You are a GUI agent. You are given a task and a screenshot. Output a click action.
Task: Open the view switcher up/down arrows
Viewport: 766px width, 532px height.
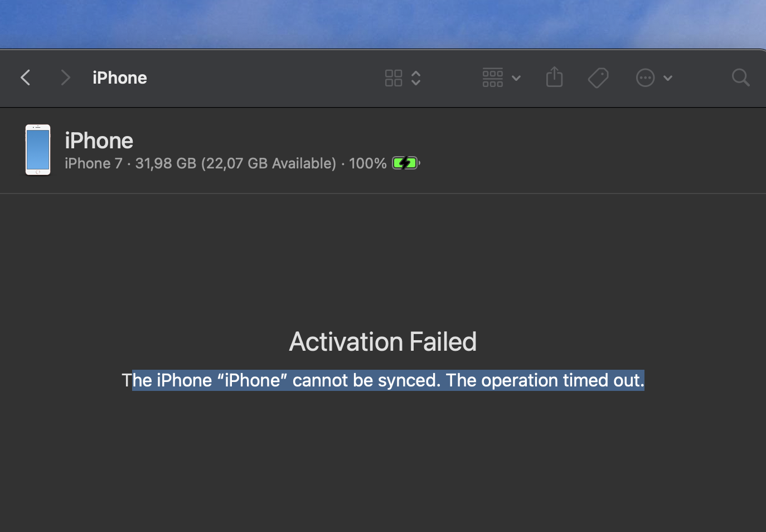pos(416,78)
